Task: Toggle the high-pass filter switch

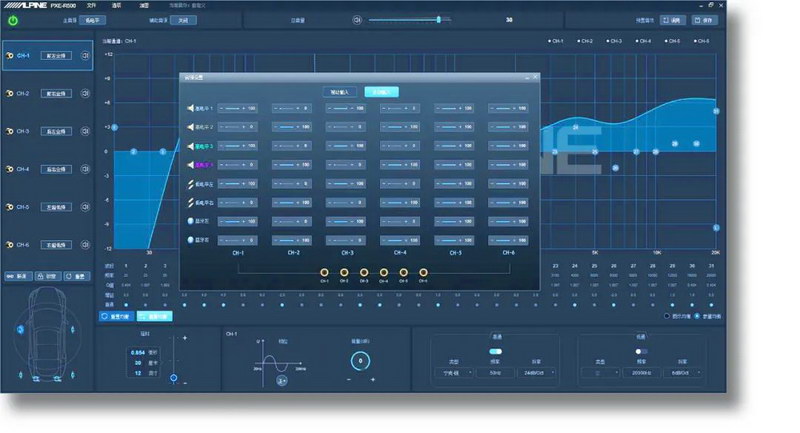Action: tap(495, 351)
